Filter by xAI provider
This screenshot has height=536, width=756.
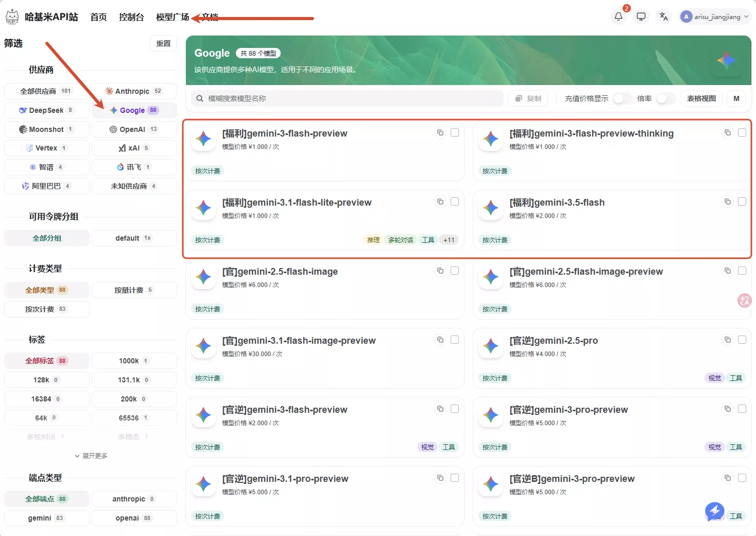134,148
